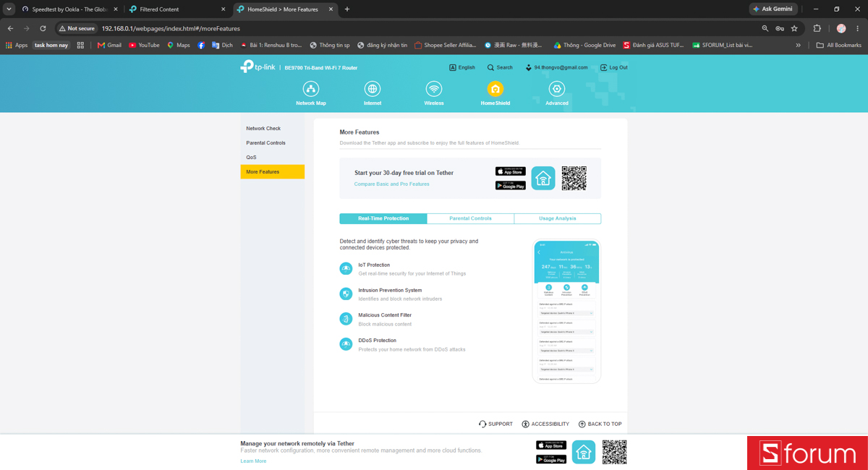Switch to Parental Controls tab

pos(470,218)
